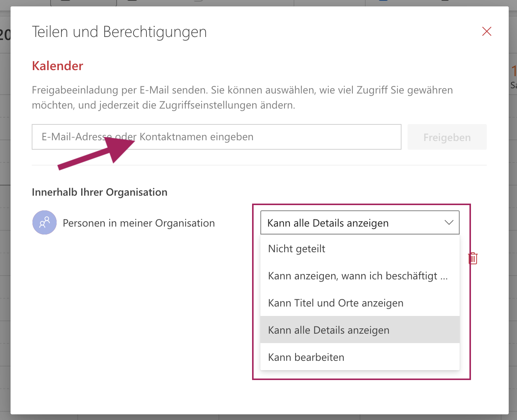This screenshot has height=420, width=517.
Task: Pick highlighted 'Kann alle Details anzeigen' list option
Action: pyautogui.click(x=328, y=330)
